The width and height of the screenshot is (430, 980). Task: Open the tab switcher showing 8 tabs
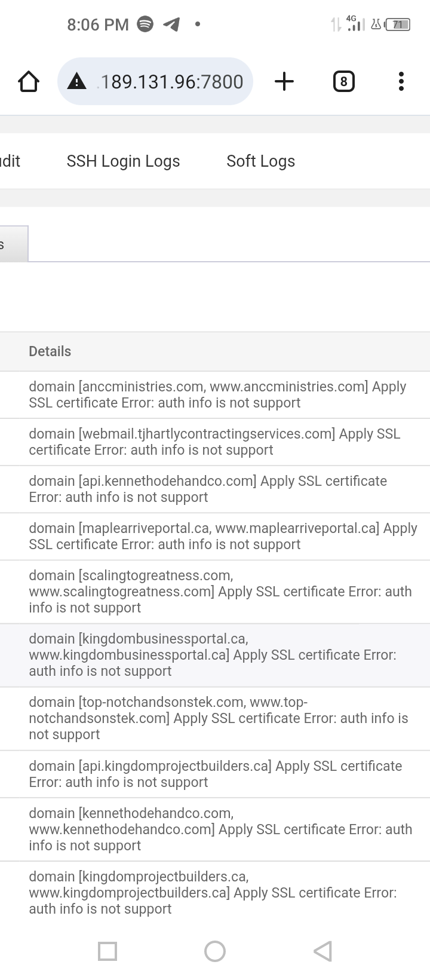(x=343, y=81)
